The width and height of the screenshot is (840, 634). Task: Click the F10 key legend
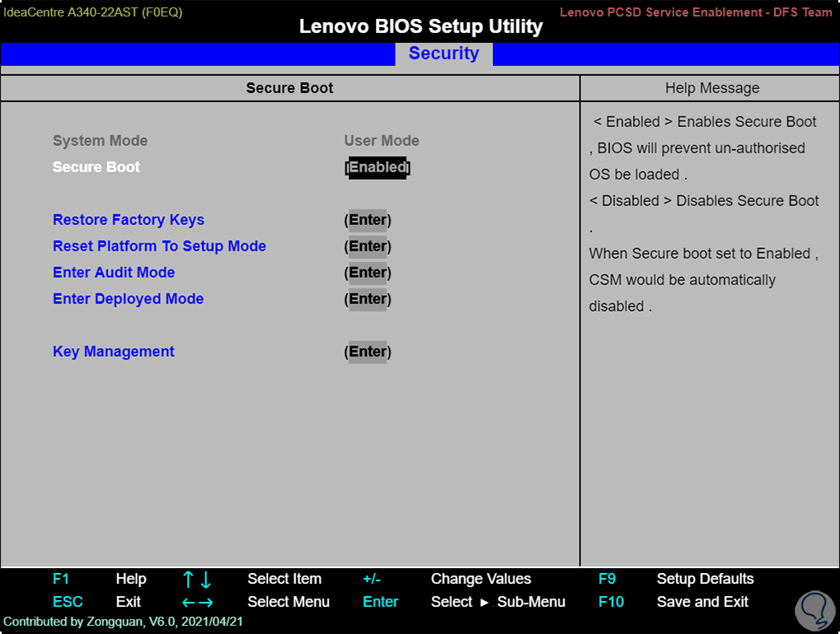coord(612,602)
